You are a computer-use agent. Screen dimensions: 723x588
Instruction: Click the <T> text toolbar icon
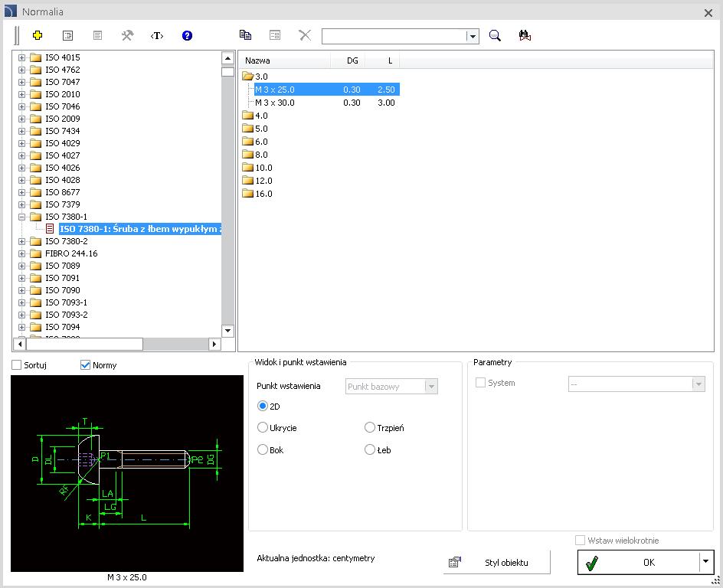click(157, 35)
